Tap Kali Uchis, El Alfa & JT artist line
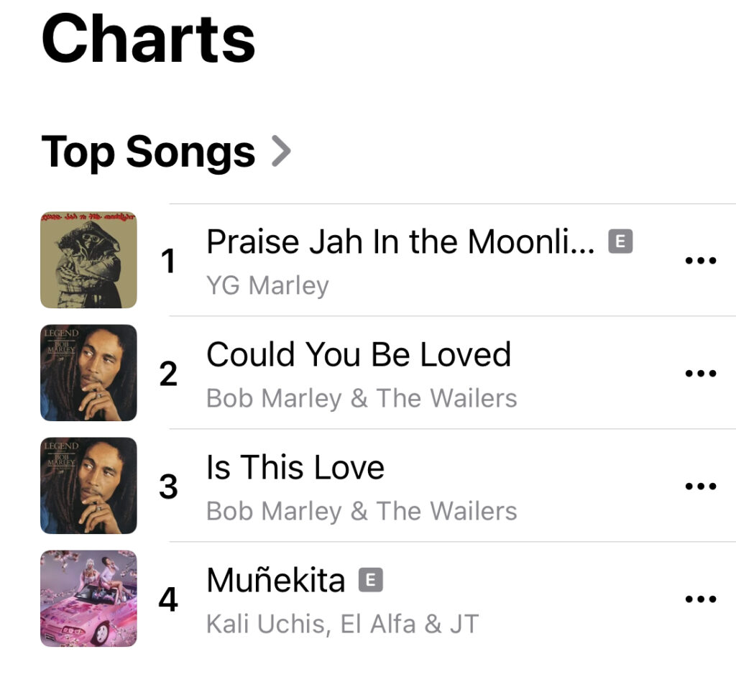The height and width of the screenshot is (700, 736). (342, 624)
